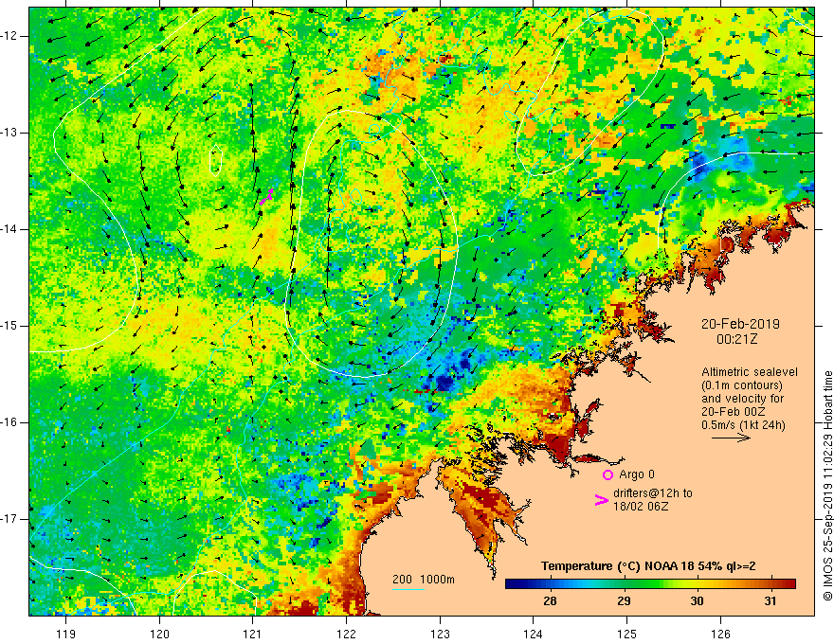Image resolution: width=834 pixels, height=644 pixels.
Task: Click latitude label -17
Action: [x=10, y=519]
